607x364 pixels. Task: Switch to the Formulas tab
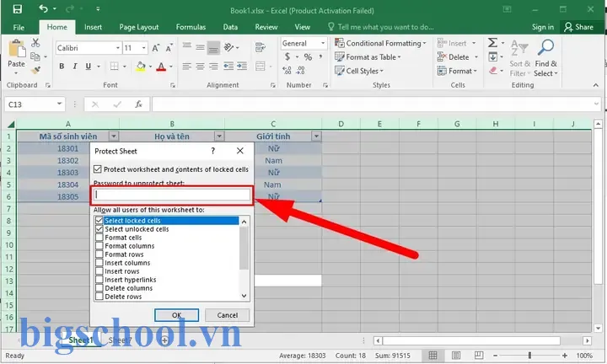(x=191, y=27)
